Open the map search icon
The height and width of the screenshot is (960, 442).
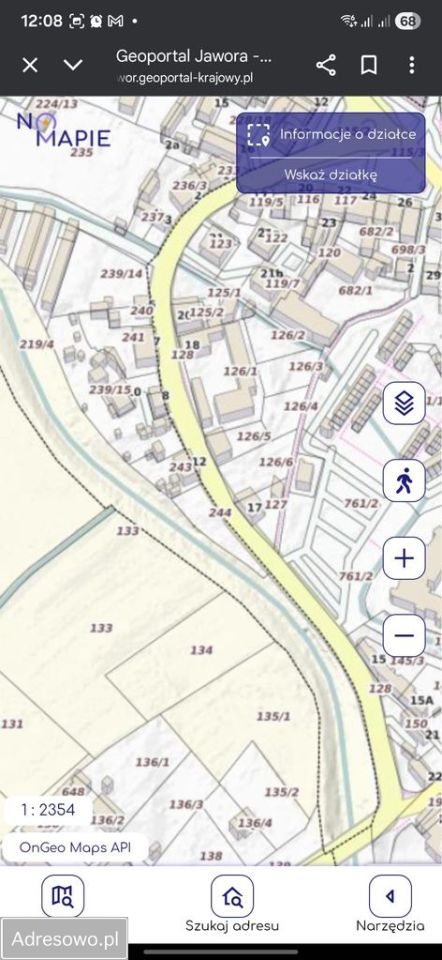[x=62, y=896]
